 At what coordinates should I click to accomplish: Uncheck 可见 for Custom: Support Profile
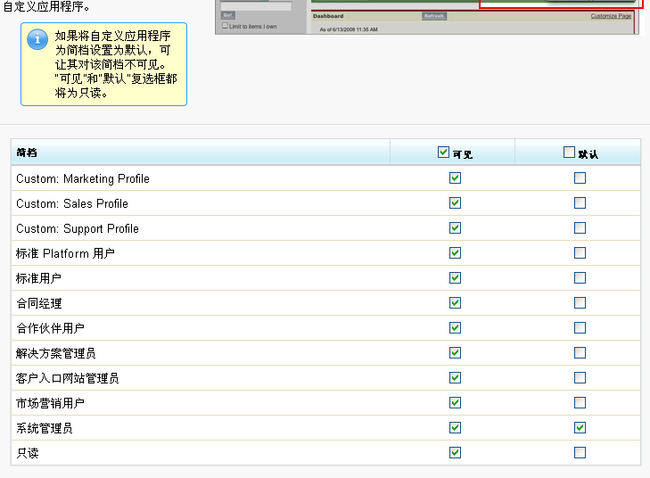click(x=455, y=228)
